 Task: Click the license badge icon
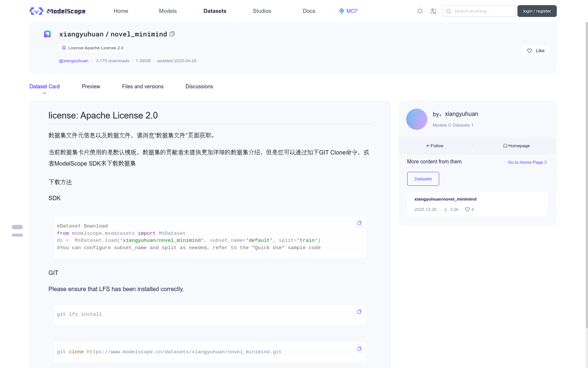tap(64, 48)
